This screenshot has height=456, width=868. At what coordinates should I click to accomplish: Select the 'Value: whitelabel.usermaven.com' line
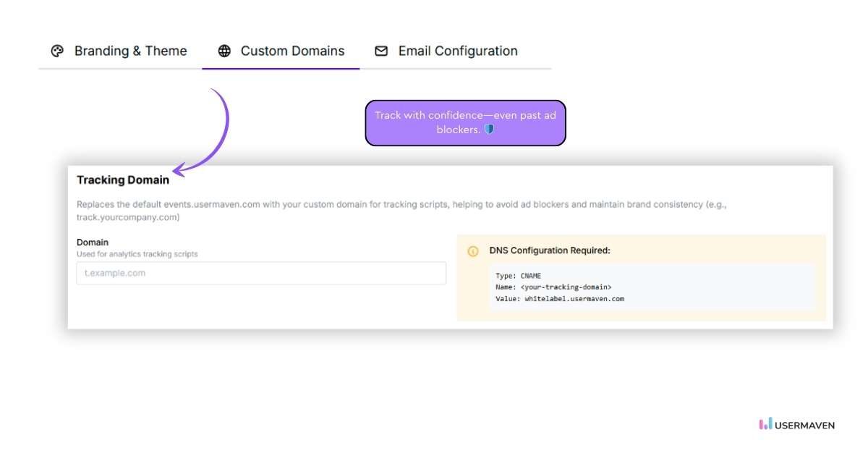click(x=560, y=298)
